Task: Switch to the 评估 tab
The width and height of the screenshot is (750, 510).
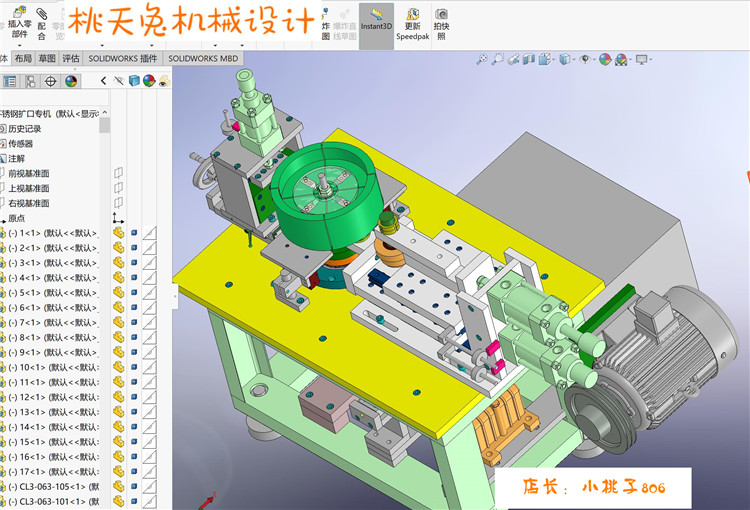Action: click(71, 58)
